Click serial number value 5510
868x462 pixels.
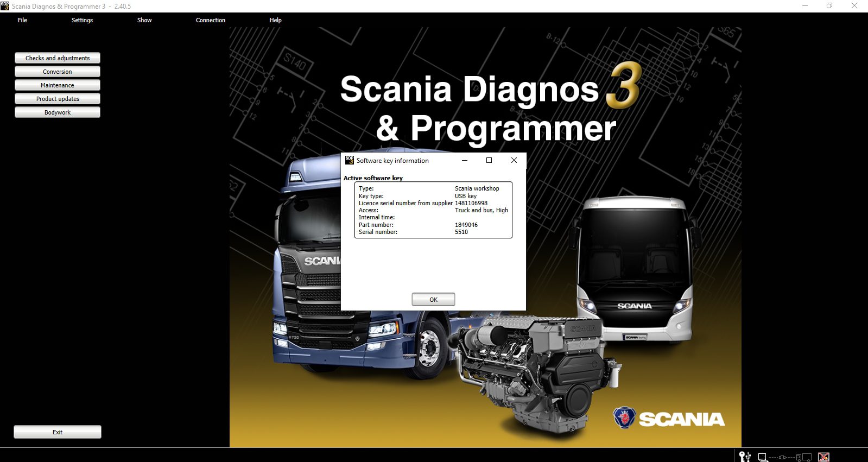click(x=461, y=232)
